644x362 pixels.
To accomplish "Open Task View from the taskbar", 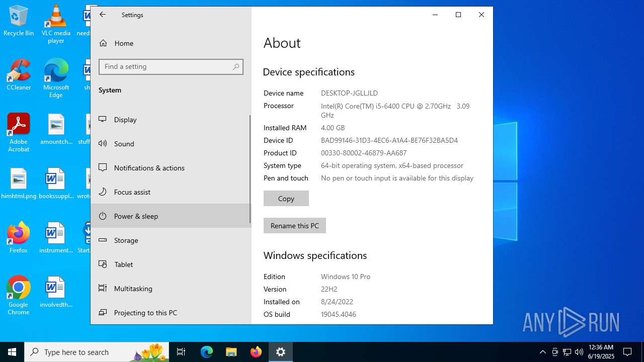I will (181, 352).
